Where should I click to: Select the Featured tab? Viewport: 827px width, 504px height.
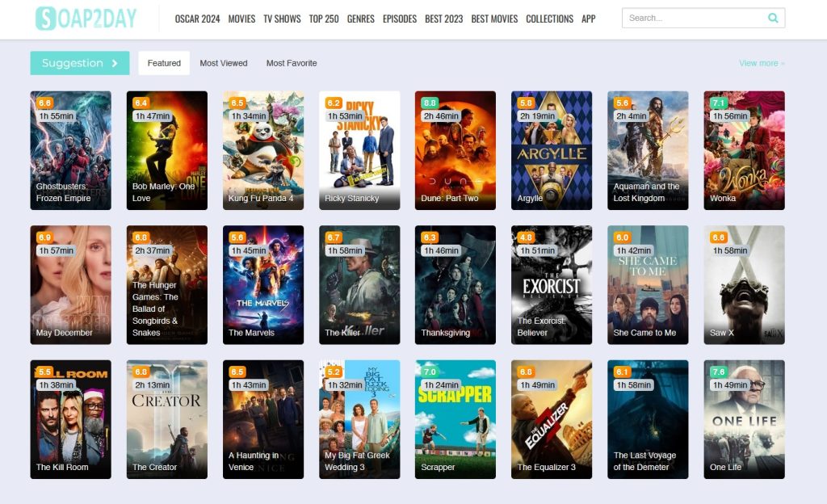pos(164,63)
